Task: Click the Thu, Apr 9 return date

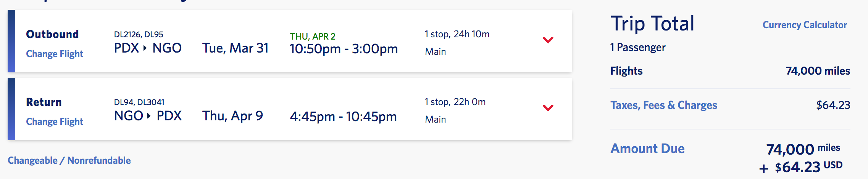Action: pos(232,116)
